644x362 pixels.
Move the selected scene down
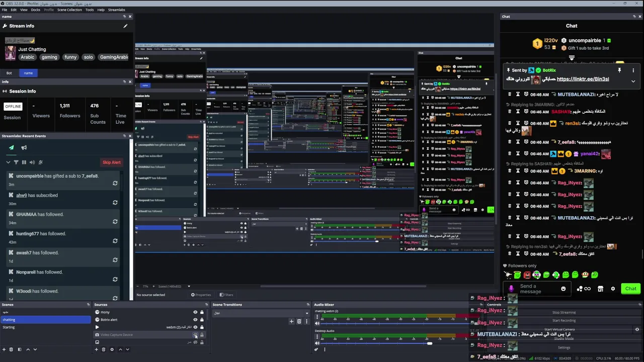click(x=35, y=349)
